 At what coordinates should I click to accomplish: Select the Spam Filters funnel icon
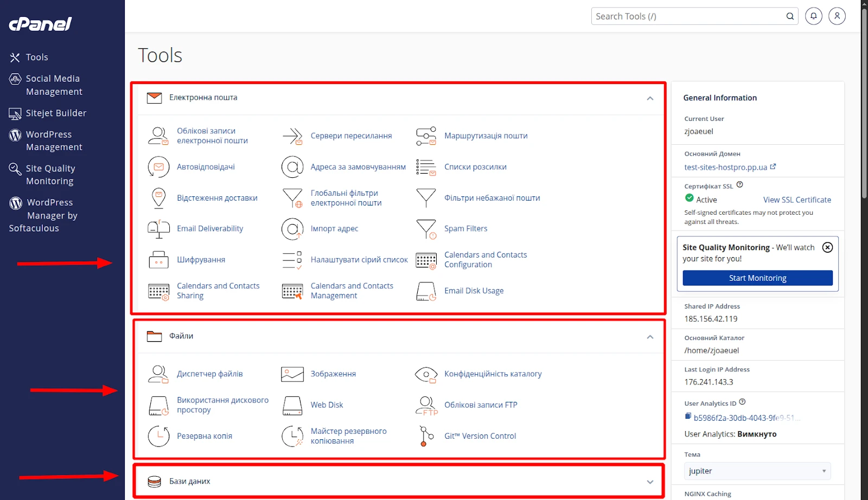point(426,229)
